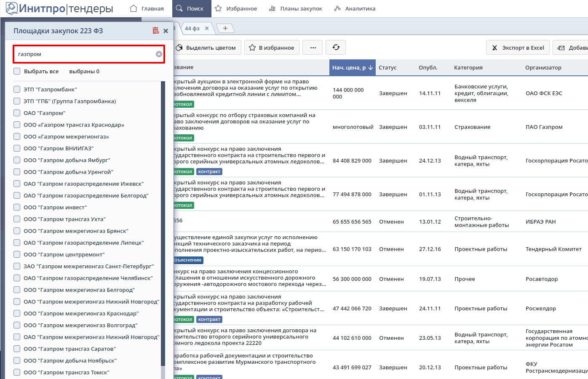Open the Аналитика section
Image resolution: width=588 pixels, height=379 pixels.
click(355, 8)
